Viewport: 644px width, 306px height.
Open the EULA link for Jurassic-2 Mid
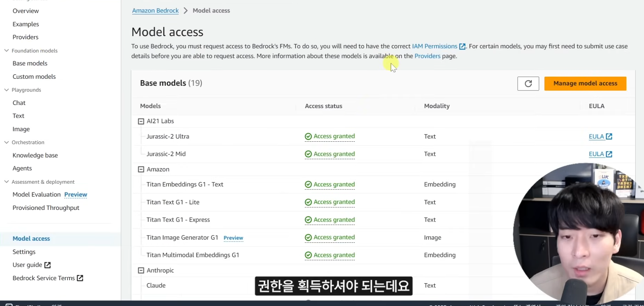pos(596,154)
